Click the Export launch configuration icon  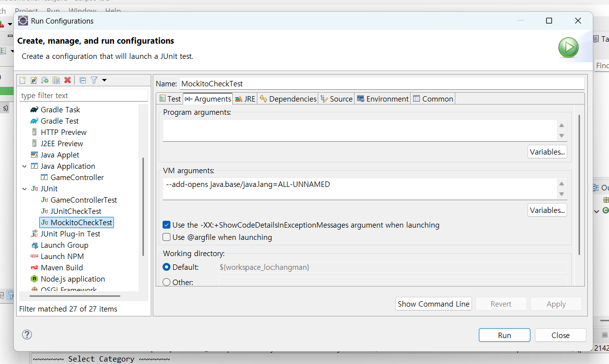pyautogui.click(x=45, y=80)
